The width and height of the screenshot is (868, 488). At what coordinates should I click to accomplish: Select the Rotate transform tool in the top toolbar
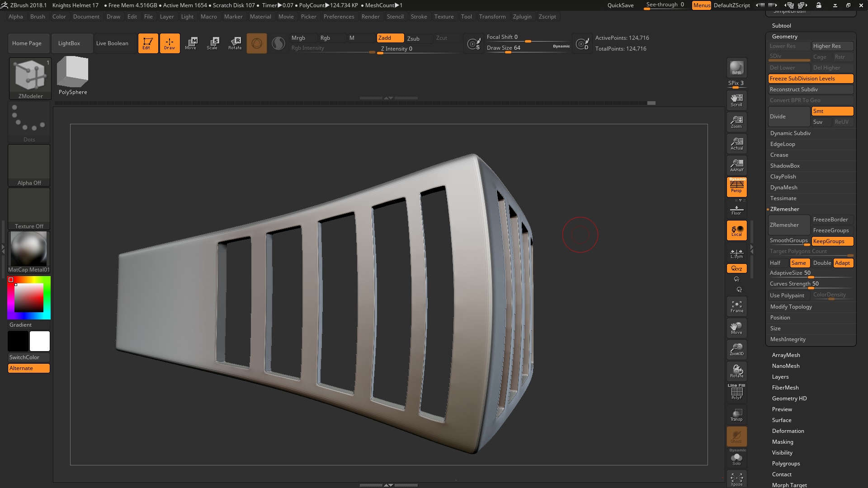pyautogui.click(x=235, y=43)
